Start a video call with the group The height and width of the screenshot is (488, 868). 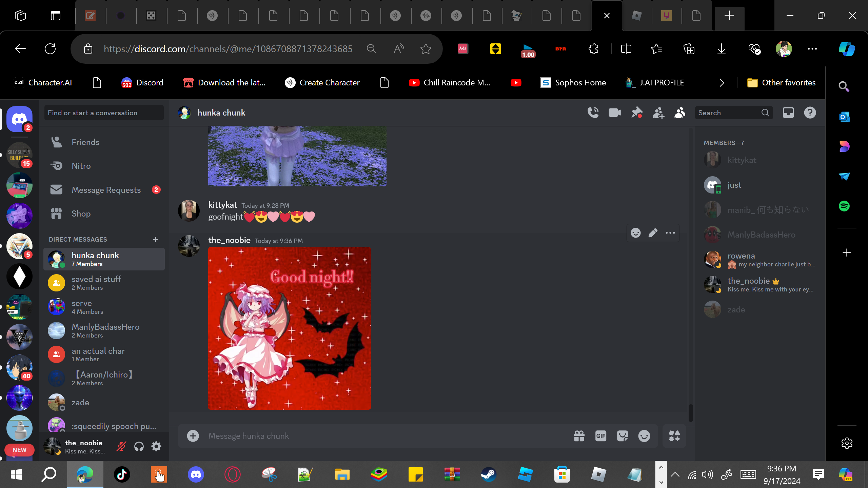(x=615, y=113)
